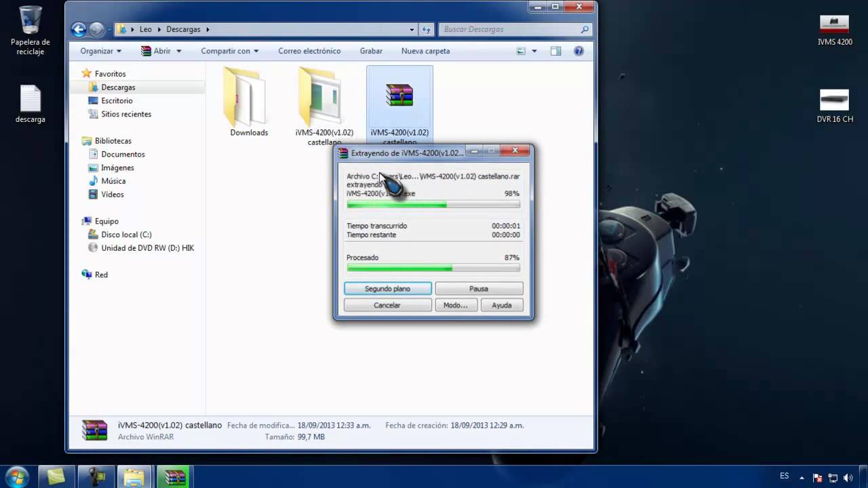The image size is (868, 488).
Task: Click the volume icon in tray
Action: pos(848,477)
